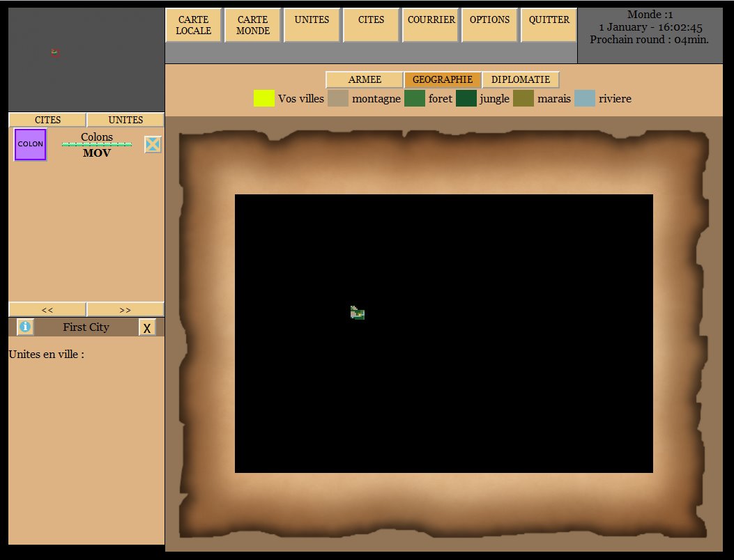Click the red marker on the minimap
Image resolution: width=734 pixels, height=560 pixels.
pyautogui.click(x=55, y=52)
